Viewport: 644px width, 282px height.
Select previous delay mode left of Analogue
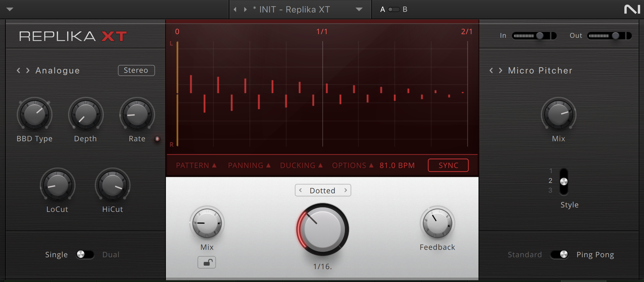18,70
